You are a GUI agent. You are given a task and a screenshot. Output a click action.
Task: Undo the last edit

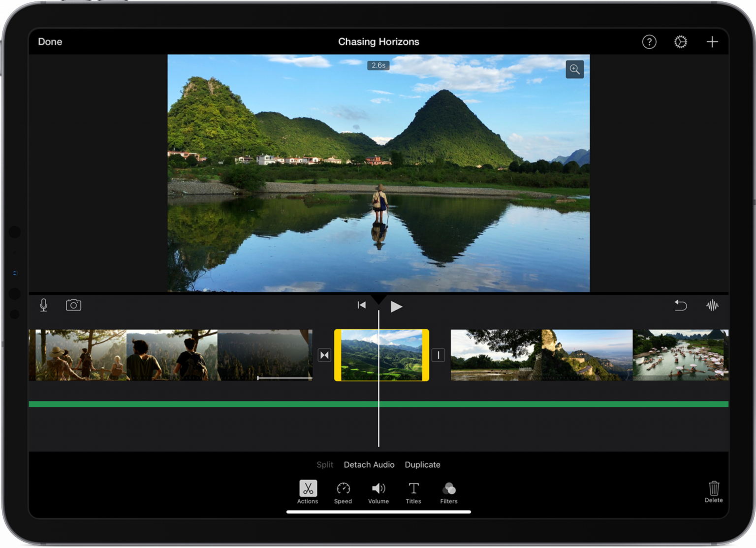(x=680, y=305)
